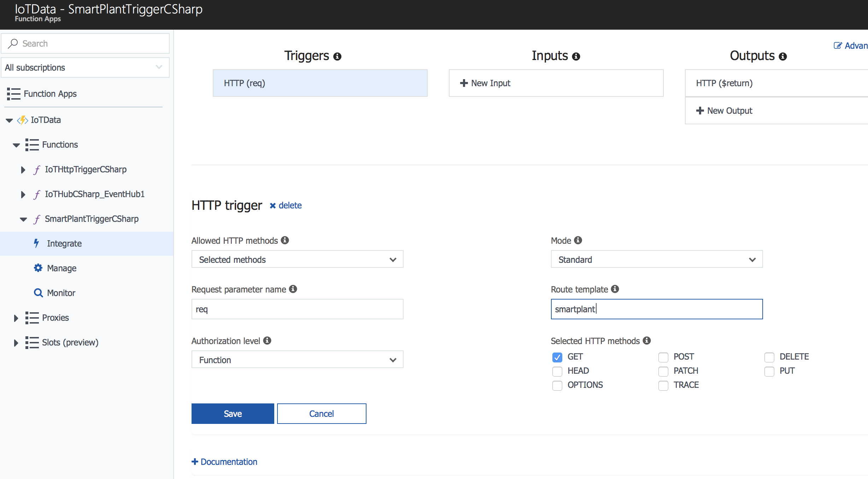Open the Integrate section
868x479 pixels.
click(64, 243)
